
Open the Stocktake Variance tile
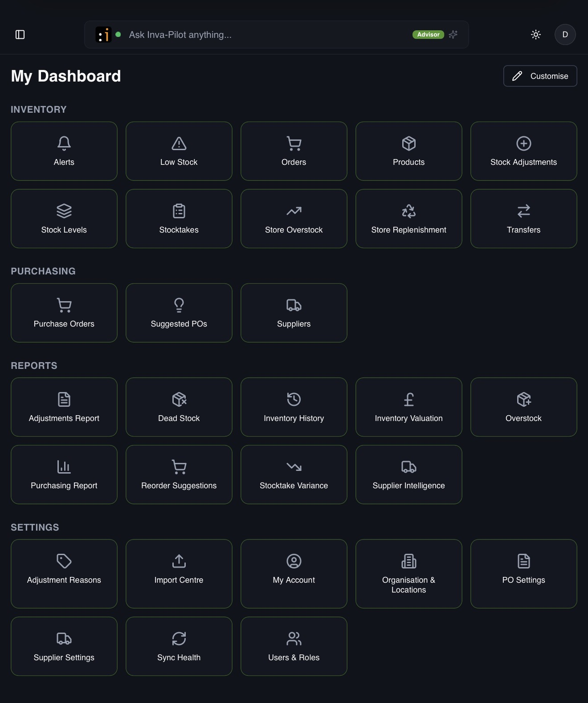(294, 474)
